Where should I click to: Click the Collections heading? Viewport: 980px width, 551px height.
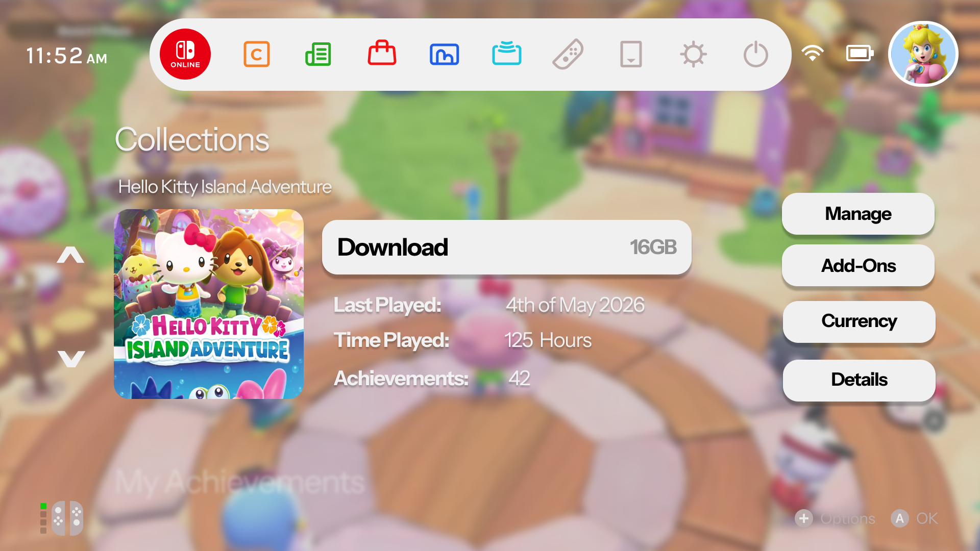[x=192, y=140]
